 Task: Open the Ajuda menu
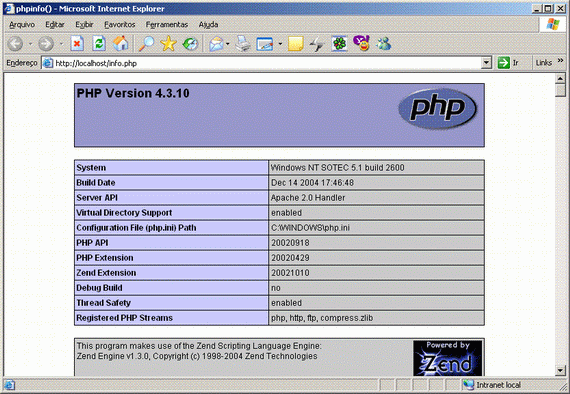(x=208, y=25)
